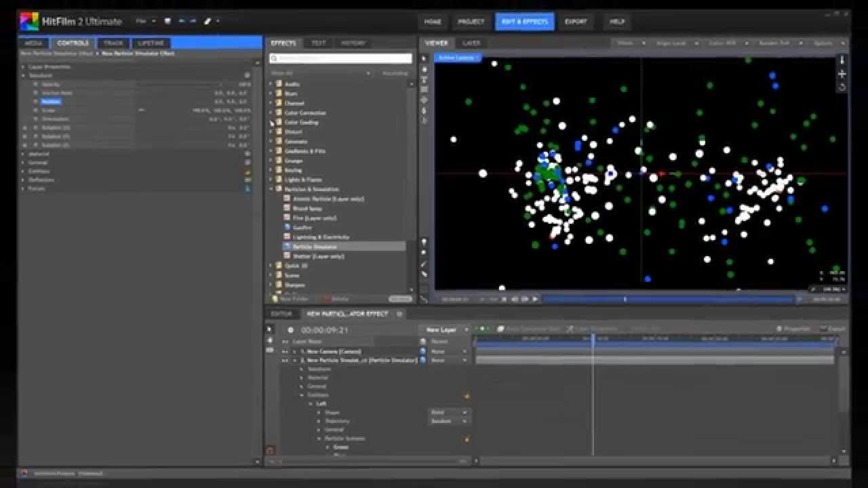Select the Particle Simulator effect icon
This screenshot has height=488, width=868.
287,247
